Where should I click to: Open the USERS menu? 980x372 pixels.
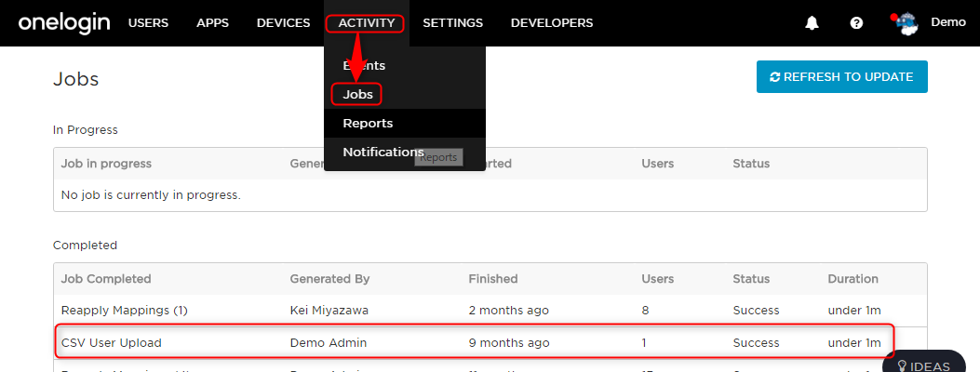[148, 23]
